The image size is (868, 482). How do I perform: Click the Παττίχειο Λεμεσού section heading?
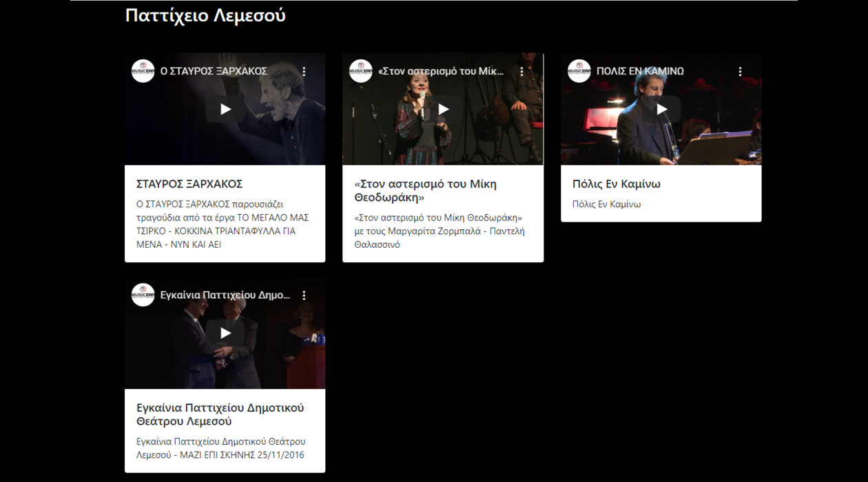pos(205,16)
